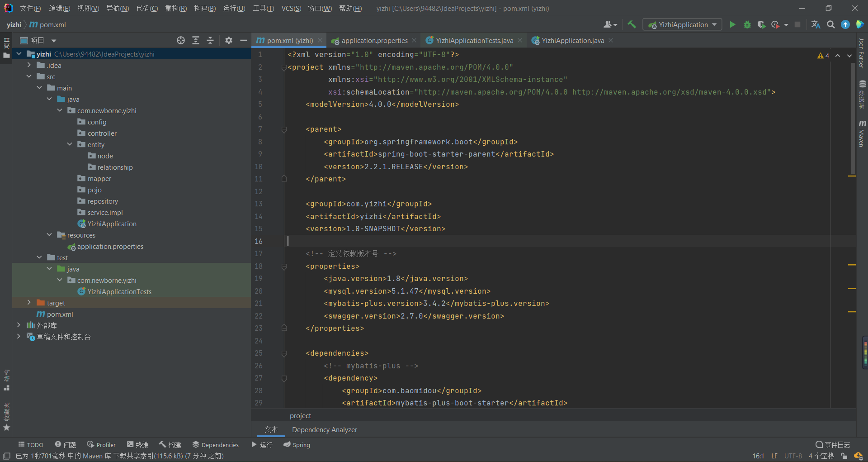This screenshot has width=868, height=462.
Task: Open the VCS menu
Action: coord(291,8)
